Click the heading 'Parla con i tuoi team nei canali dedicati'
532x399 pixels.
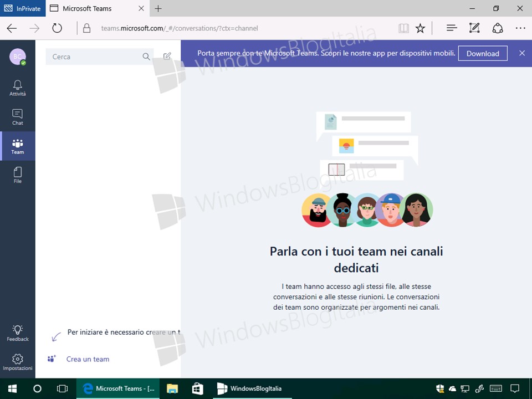356,259
